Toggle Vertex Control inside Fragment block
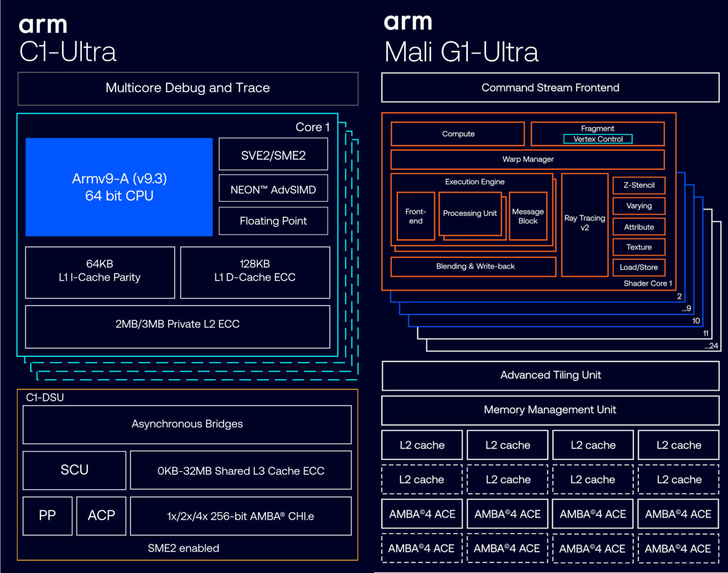This screenshot has height=573, width=728. tap(598, 139)
